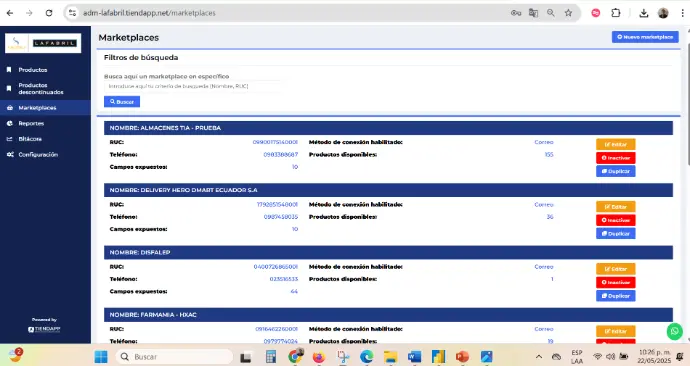Open saved password key icon

(x=516, y=13)
